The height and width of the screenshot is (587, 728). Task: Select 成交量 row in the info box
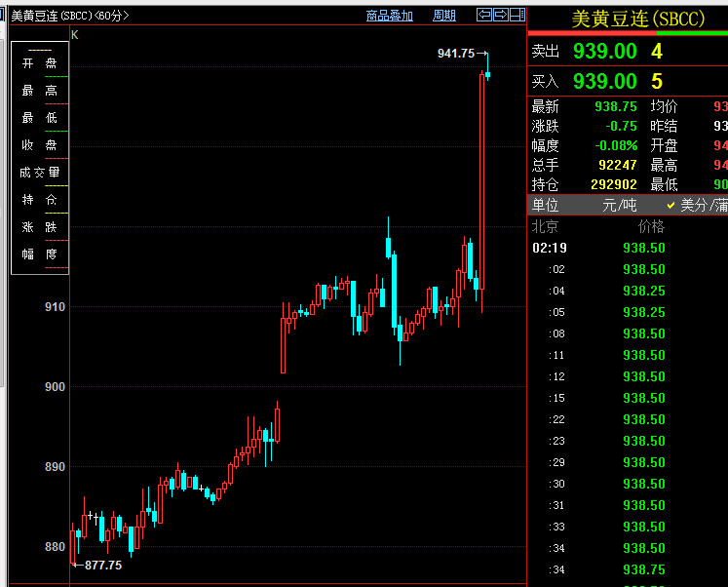40,172
